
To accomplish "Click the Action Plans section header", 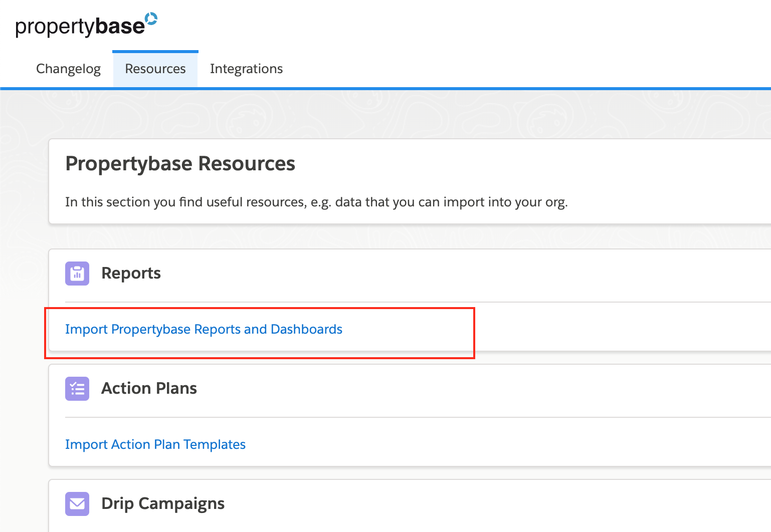I will [149, 388].
